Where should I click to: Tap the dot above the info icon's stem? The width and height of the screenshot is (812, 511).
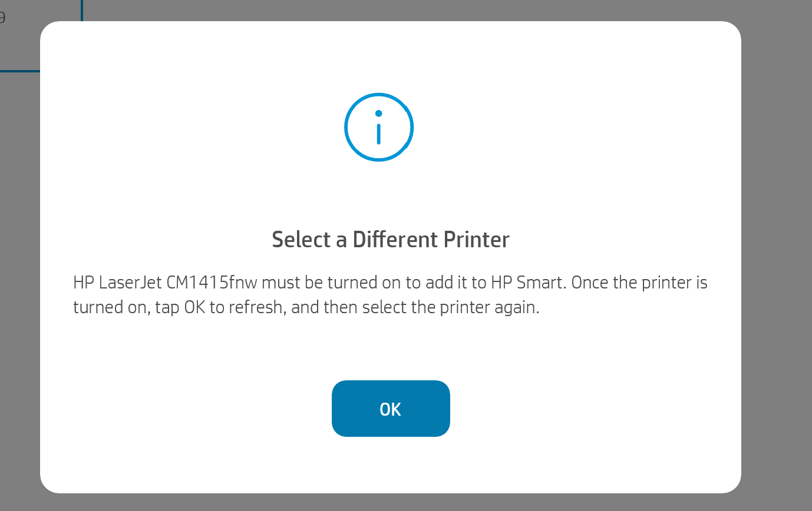click(x=378, y=112)
